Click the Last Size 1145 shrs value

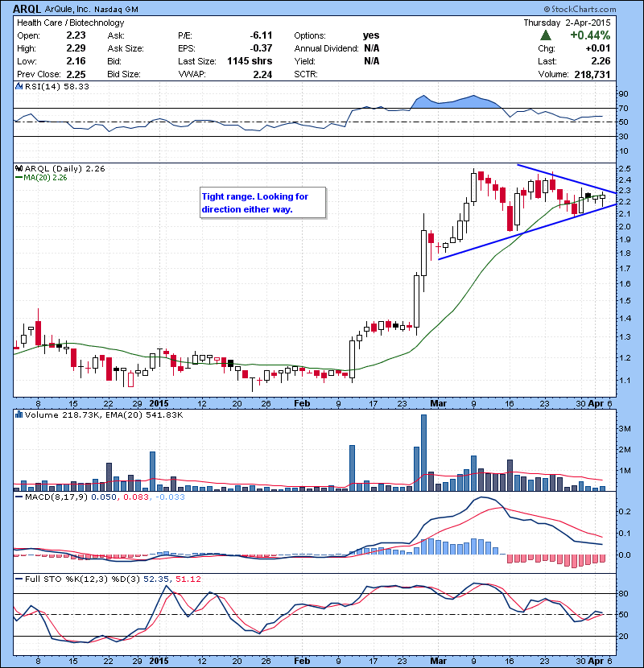[250, 61]
